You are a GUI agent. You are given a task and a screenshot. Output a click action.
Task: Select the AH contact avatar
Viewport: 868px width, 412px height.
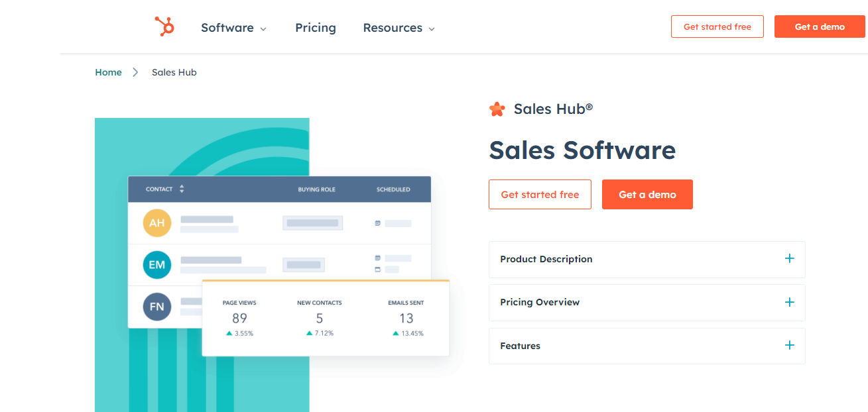coord(156,223)
